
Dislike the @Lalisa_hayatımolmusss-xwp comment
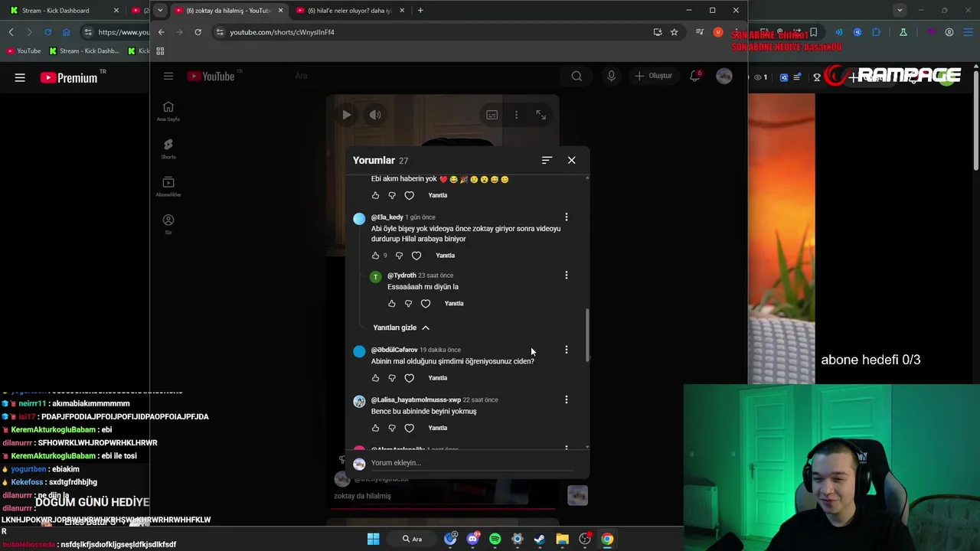pyautogui.click(x=392, y=428)
